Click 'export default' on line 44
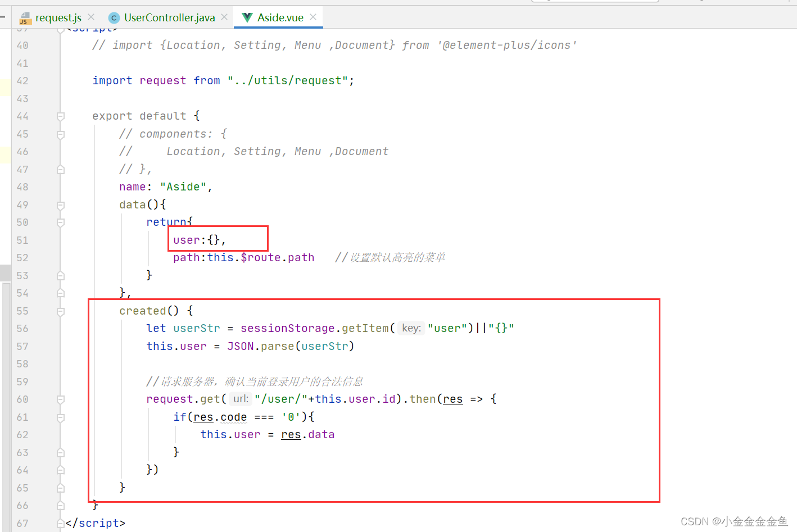 click(139, 116)
